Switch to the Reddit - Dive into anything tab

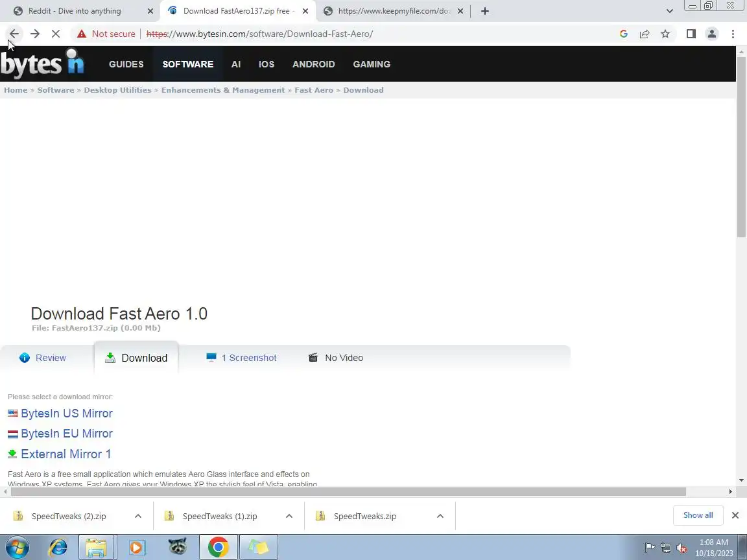point(75,11)
